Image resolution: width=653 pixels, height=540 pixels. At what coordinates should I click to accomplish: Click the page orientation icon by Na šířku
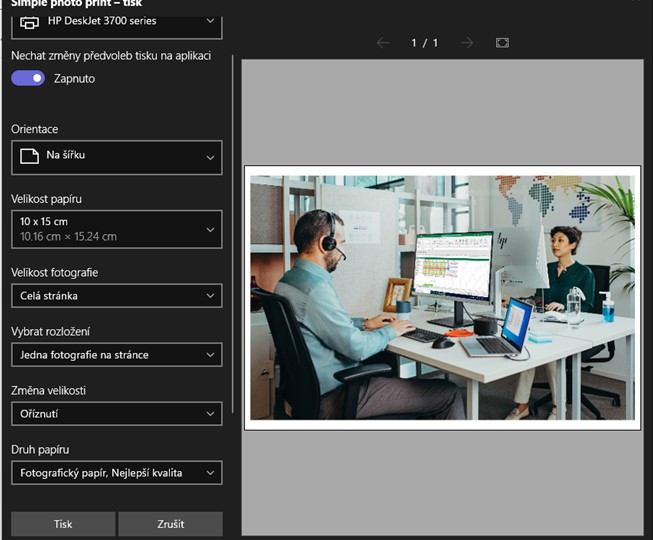coord(30,156)
